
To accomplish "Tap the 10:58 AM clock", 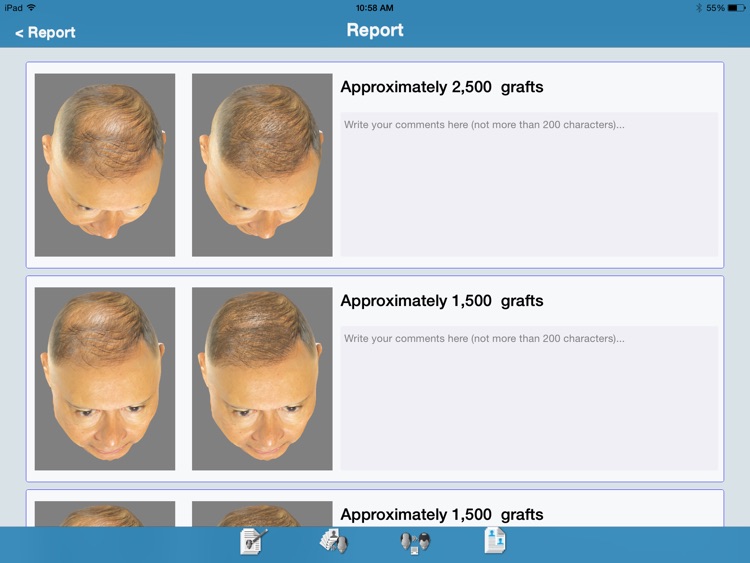I will (x=375, y=8).
